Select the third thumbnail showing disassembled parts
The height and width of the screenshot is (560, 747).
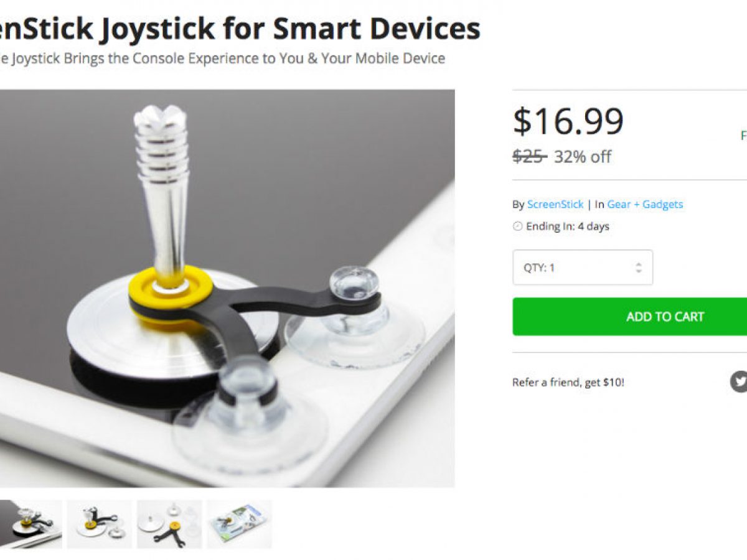pos(169,524)
